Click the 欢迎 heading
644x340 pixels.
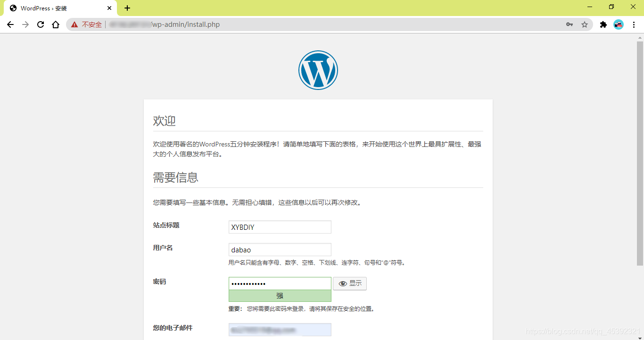point(165,121)
